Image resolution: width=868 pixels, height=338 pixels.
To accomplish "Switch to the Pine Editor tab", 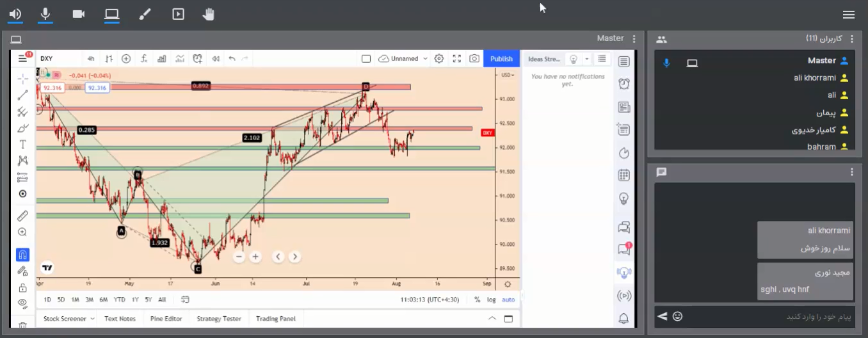I will pyautogui.click(x=166, y=319).
